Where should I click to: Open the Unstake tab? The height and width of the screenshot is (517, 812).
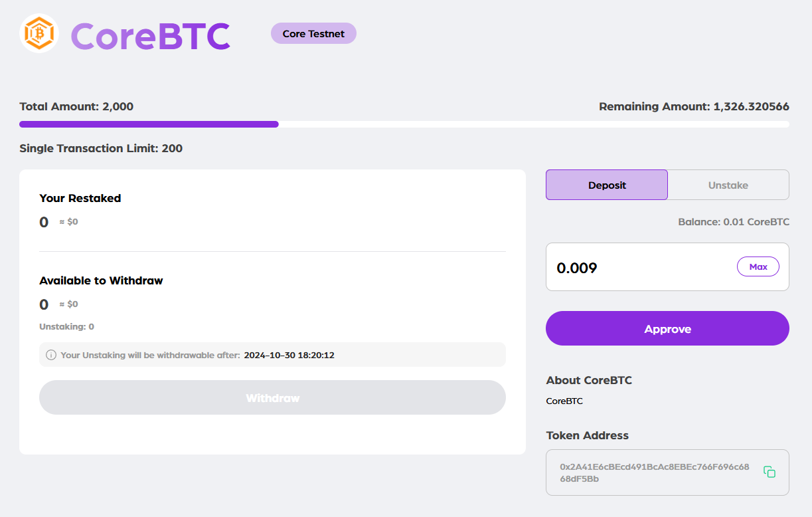click(x=728, y=185)
